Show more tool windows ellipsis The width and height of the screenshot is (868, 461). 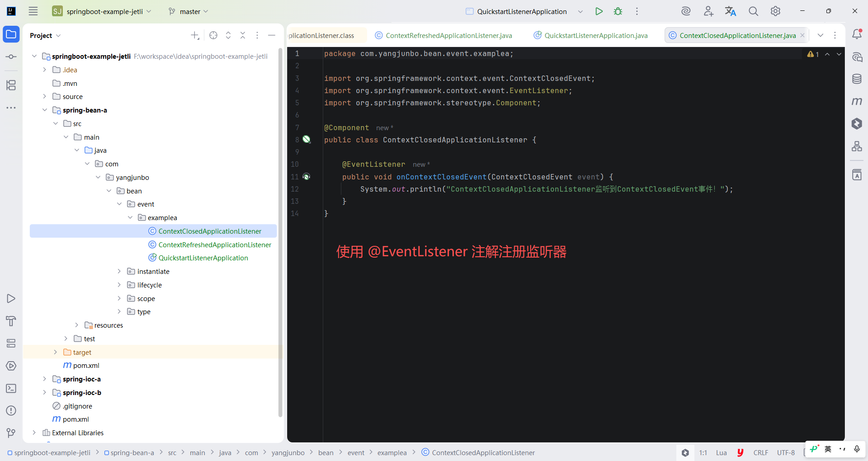11,108
